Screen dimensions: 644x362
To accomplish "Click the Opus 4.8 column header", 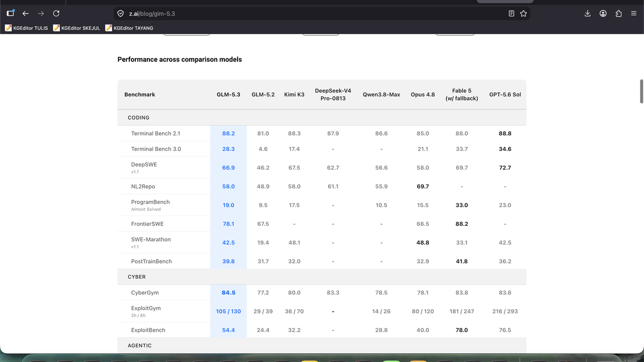I will [x=423, y=95].
